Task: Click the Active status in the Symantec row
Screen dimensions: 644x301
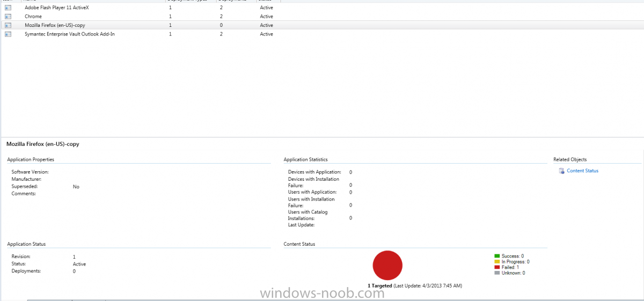Action: pyautogui.click(x=267, y=34)
